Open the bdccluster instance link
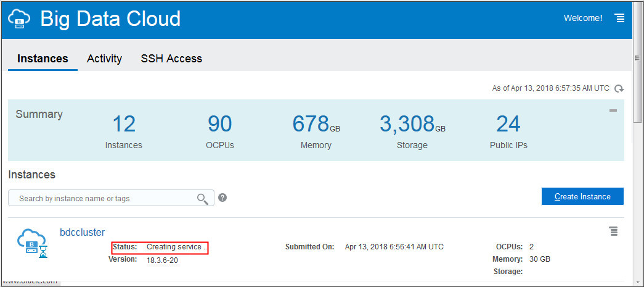 point(82,232)
